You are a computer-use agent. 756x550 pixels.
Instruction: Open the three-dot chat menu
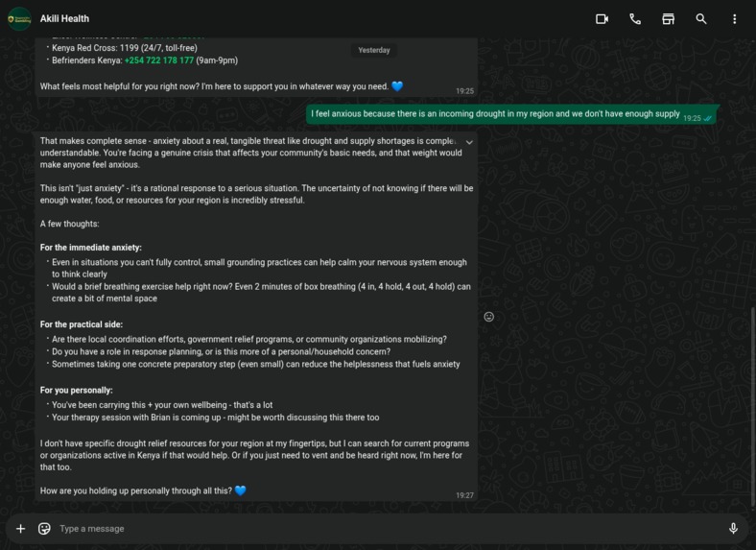[734, 19]
